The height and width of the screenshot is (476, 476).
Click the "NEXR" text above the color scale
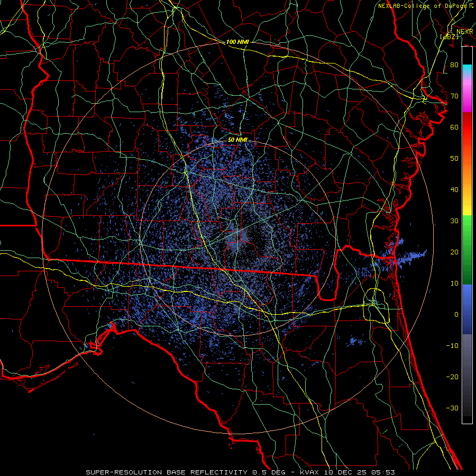pos(465,31)
